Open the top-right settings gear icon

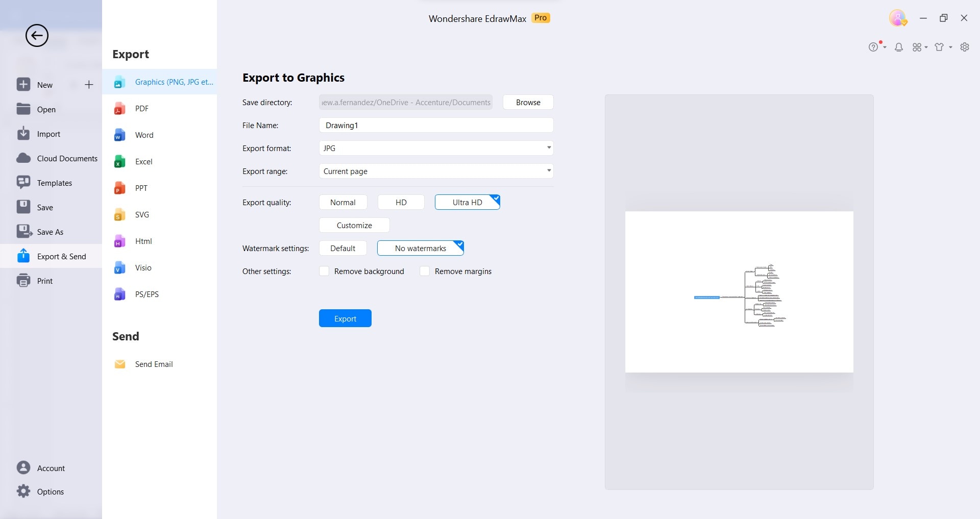[965, 47]
